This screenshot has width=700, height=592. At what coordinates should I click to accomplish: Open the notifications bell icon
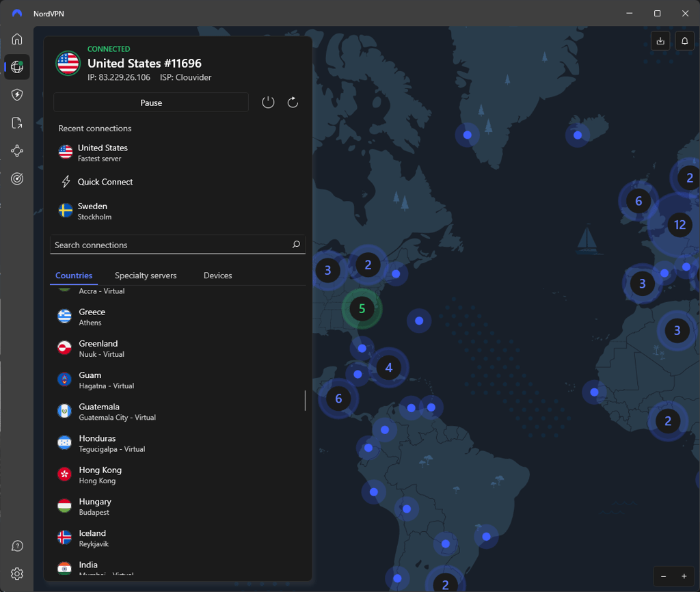click(684, 41)
